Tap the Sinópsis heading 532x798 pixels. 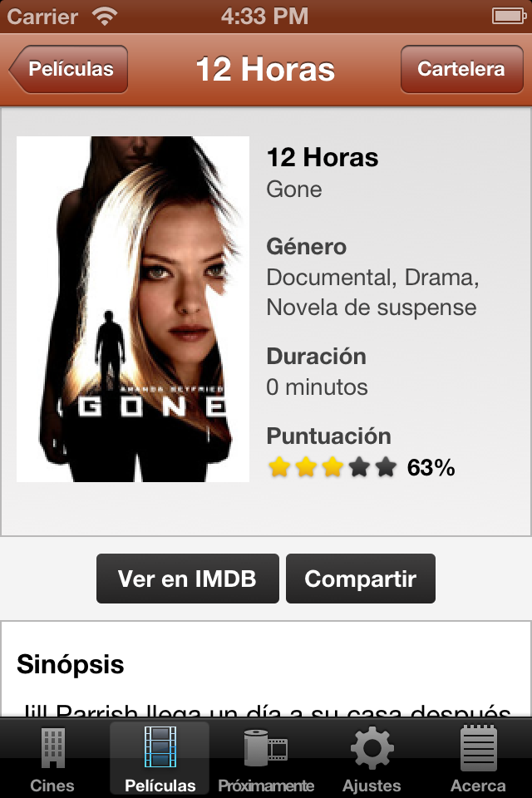(x=71, y=665)
